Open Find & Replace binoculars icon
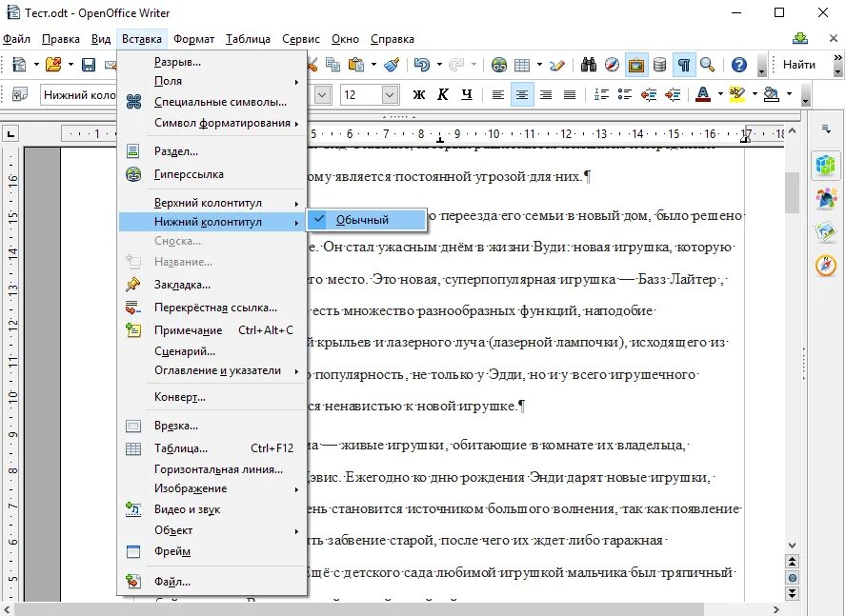 pyautogui.click(x=589, y=65)
